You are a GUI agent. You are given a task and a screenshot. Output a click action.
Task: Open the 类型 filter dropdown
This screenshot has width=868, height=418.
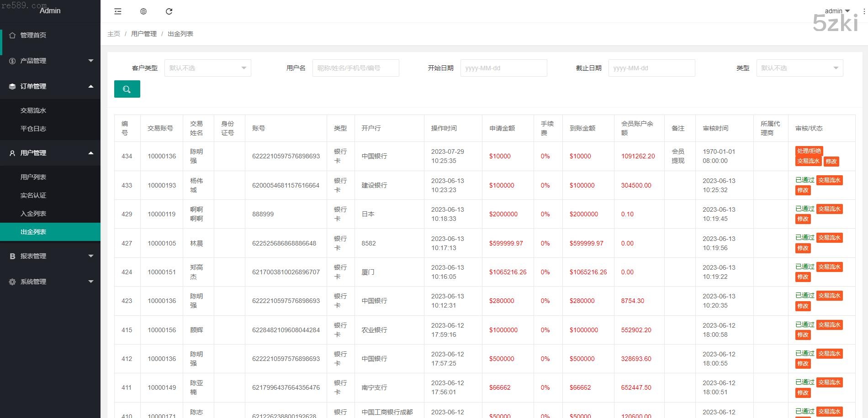[799, 68]
